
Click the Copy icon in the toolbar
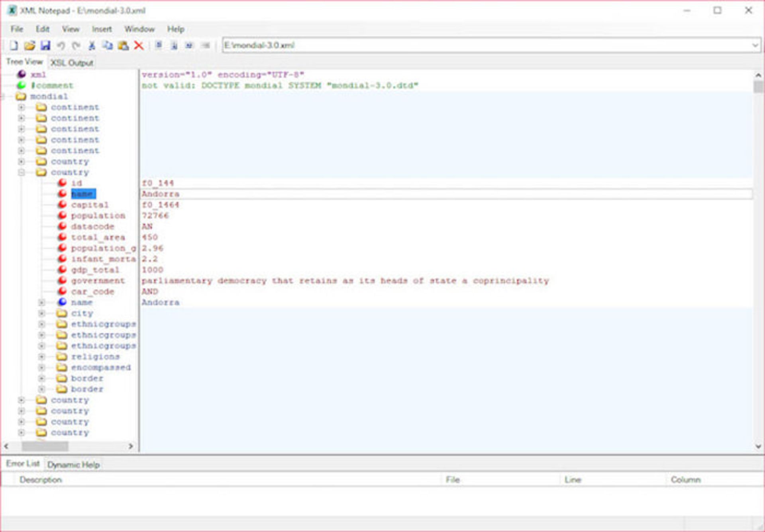[x=108, y=45]
